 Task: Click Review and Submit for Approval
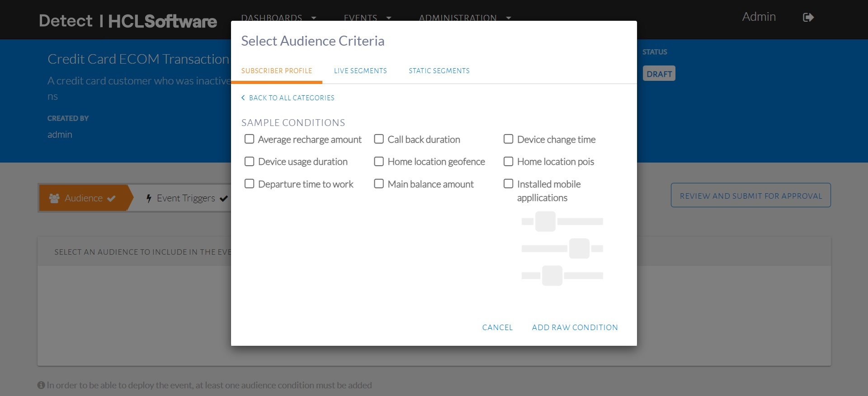(750, 196)
